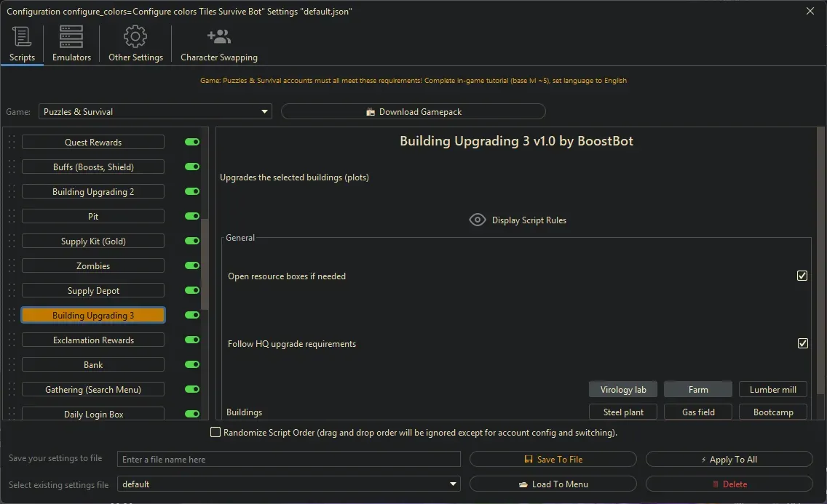Uncheck Follow HQ upgrade requirements
Viewport: 827px width, 504px height.
coord(802,343)
